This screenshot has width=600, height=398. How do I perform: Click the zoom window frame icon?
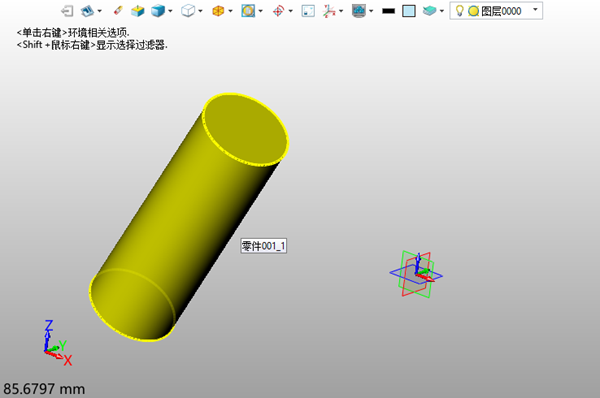tap(308, 11)
